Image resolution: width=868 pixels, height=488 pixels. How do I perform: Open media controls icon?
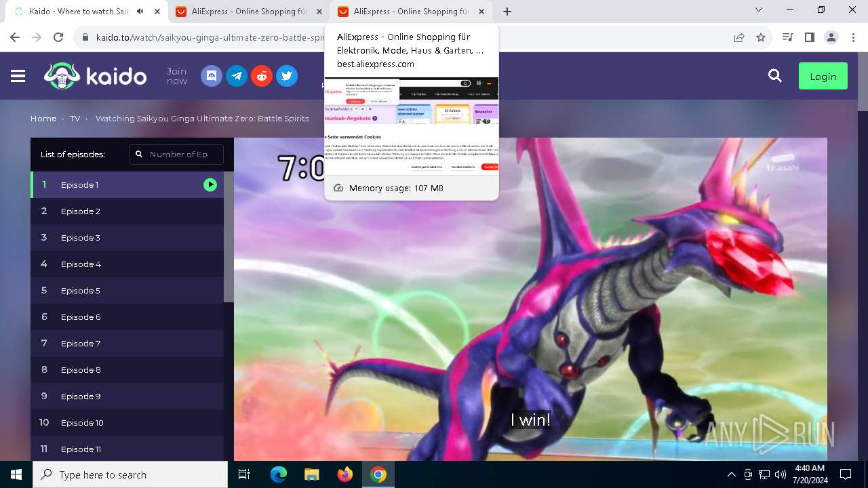787,37
